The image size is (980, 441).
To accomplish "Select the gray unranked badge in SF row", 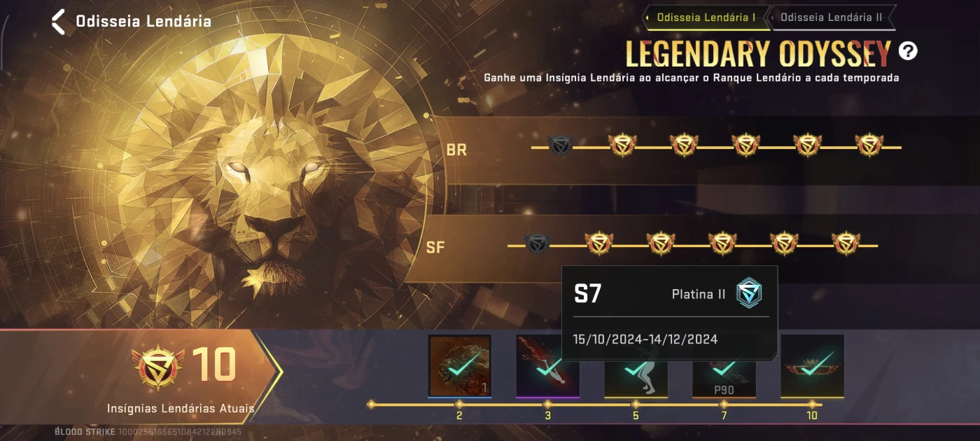I will [x=537, y=244].
